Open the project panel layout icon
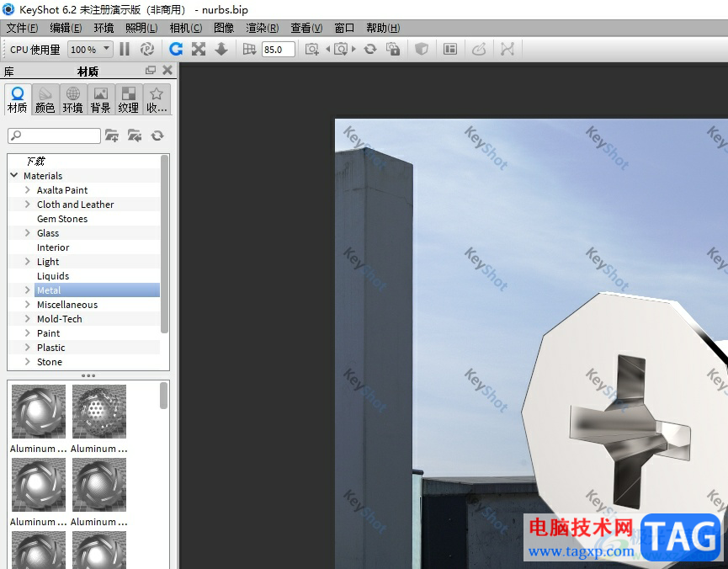This screenshot has width=728, height=569. pyautogui.click(x=450, y=49)
